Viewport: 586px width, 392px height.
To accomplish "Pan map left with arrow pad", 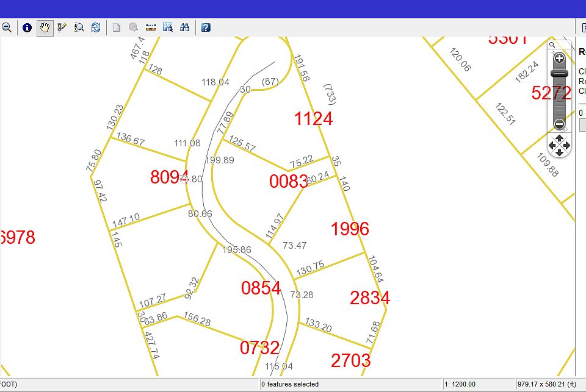I will (552, 146).
